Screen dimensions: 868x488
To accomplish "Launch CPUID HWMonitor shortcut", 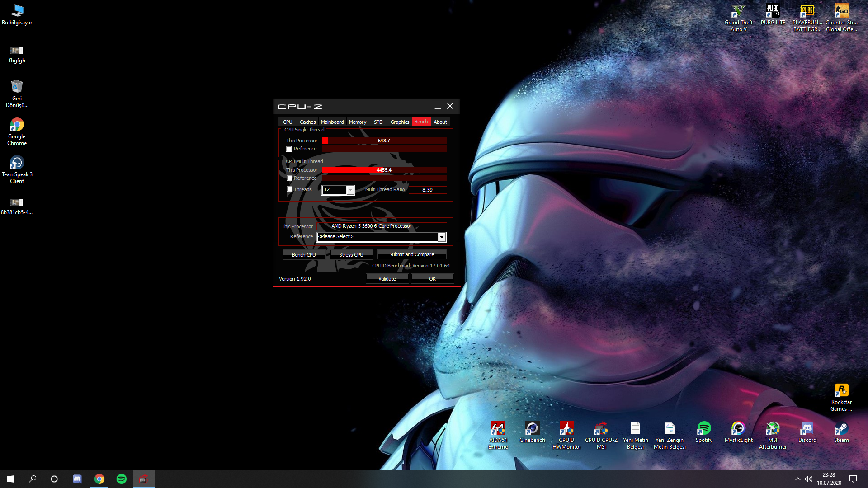I will [566, 435].
